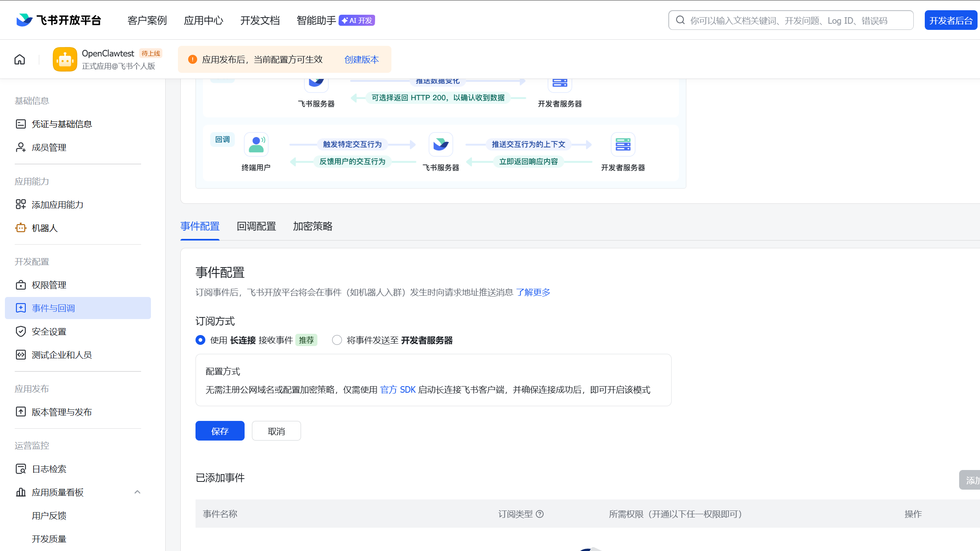Switch to 回调配置 tab

coord(256,226)
